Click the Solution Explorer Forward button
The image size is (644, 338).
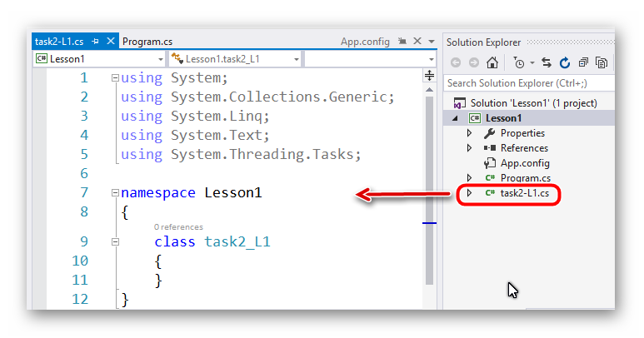coord(473,62)
